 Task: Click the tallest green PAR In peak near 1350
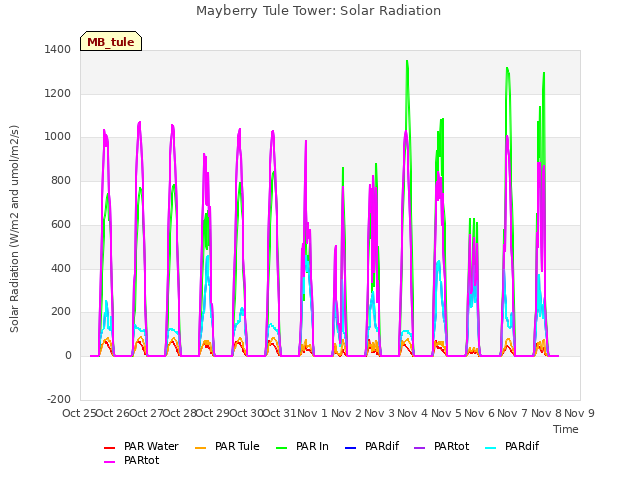tap(407, 61)
